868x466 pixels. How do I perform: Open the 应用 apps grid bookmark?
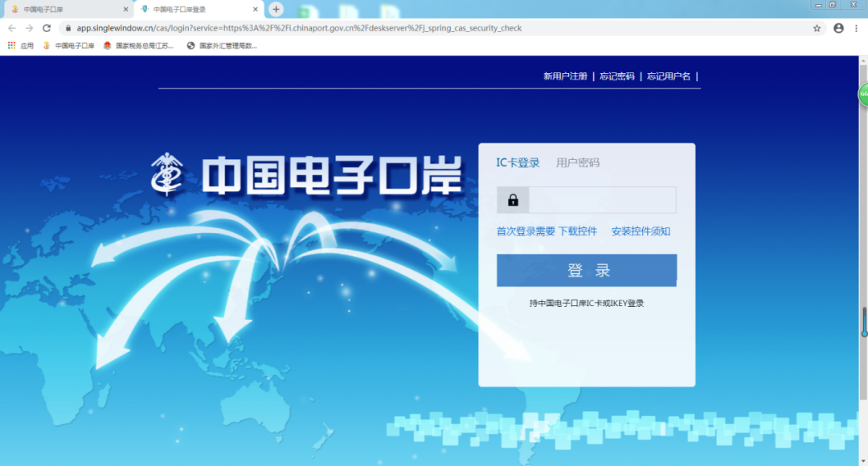click(x=20, y=45)
